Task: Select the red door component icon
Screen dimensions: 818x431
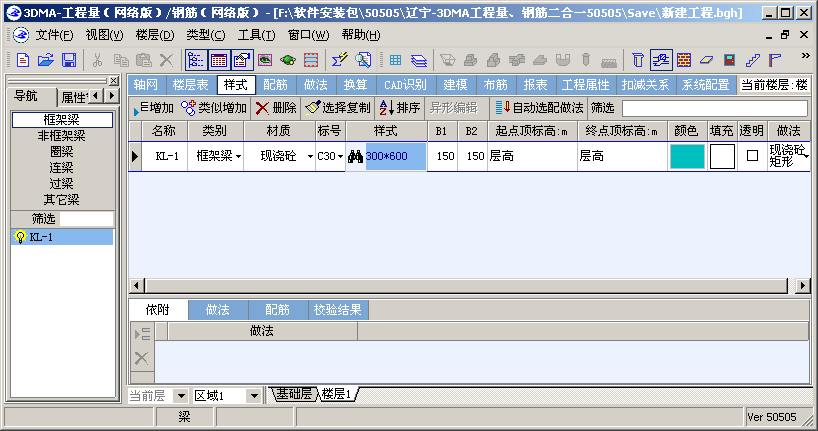Action: tap(729, 60)
